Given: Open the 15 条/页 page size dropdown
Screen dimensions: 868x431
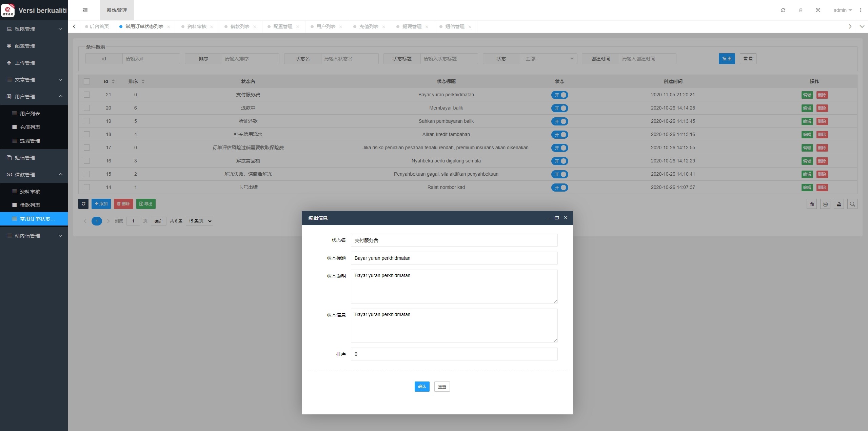Looking at the screenshot, I should [x=200, y=221].
